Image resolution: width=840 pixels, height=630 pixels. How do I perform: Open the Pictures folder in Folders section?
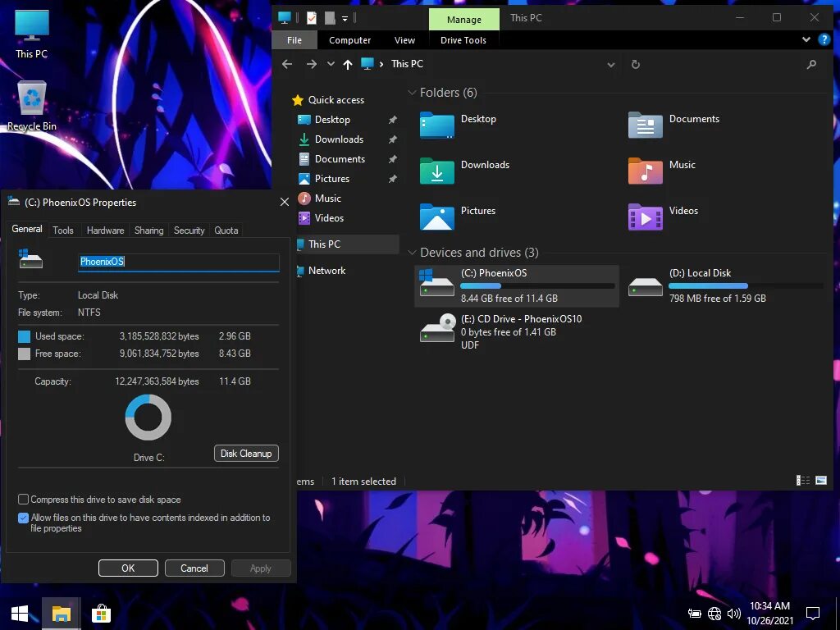click(458, 217)
